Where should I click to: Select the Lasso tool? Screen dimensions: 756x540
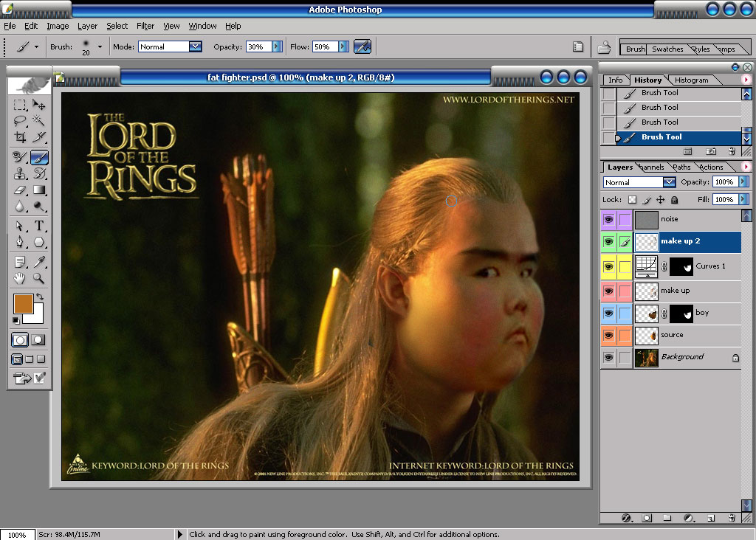pos(20,120)
